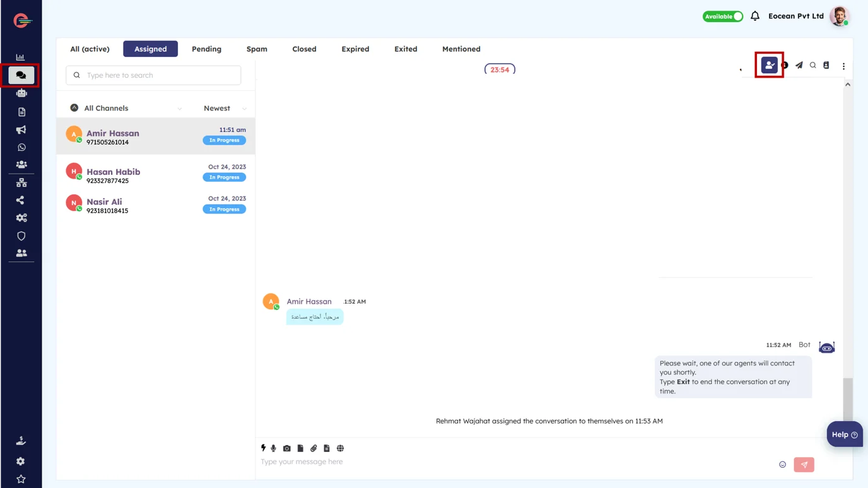The width and height of the screenshot is (868, 488).
Task: Click the WhatsApp icon in left sidebar
Action: pyautogui.click(x=21, y=147)
